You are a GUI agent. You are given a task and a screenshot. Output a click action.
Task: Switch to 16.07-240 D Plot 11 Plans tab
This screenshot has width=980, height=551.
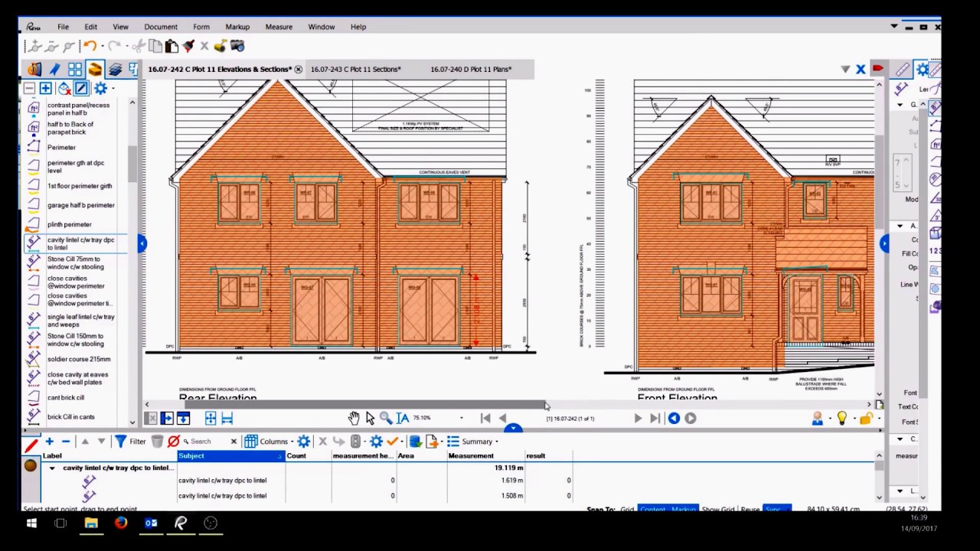point(471,70)
